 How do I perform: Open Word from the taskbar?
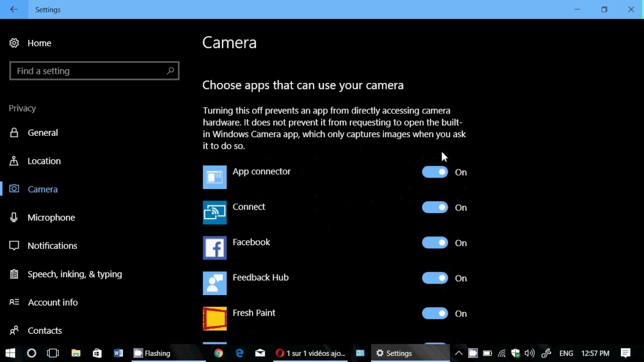[118, 353]
